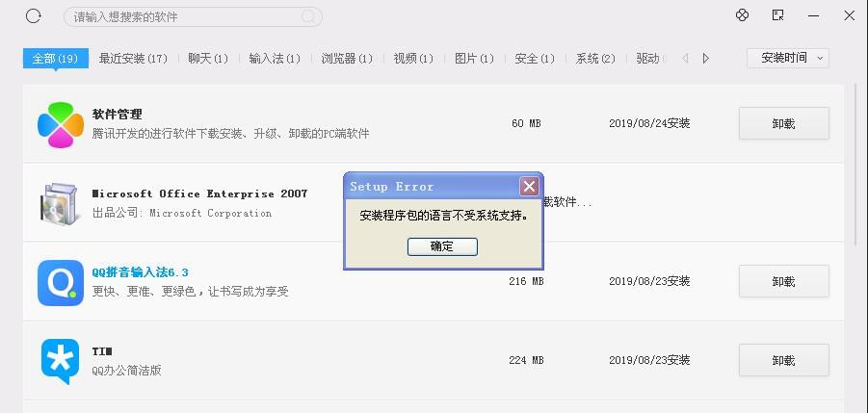
Task: Switch to 输入法(1) tab
Action: point(275,58)
